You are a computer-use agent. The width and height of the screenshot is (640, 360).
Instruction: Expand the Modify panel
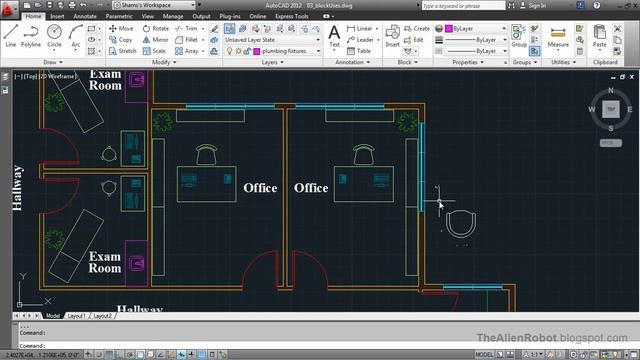click(164, 62)
